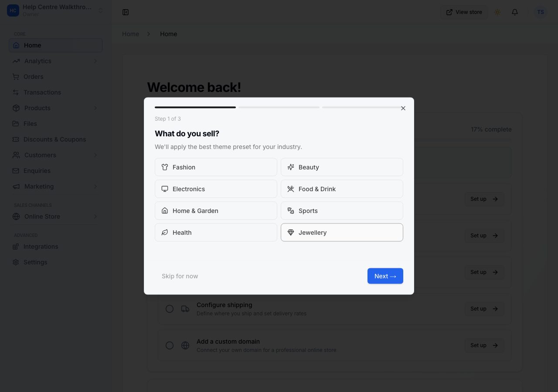Select the Fashion t-shirt icon

(165, 167)
